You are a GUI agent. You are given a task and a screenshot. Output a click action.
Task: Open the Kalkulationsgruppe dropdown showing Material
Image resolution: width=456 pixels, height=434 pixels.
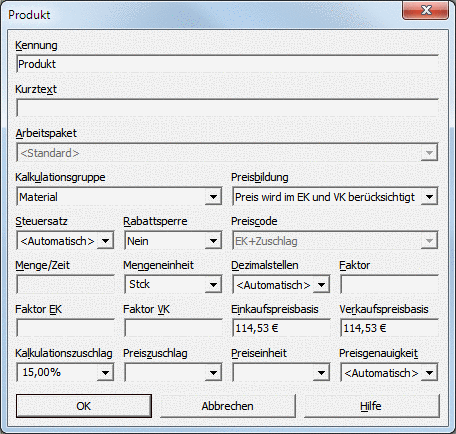click(119, 197)
